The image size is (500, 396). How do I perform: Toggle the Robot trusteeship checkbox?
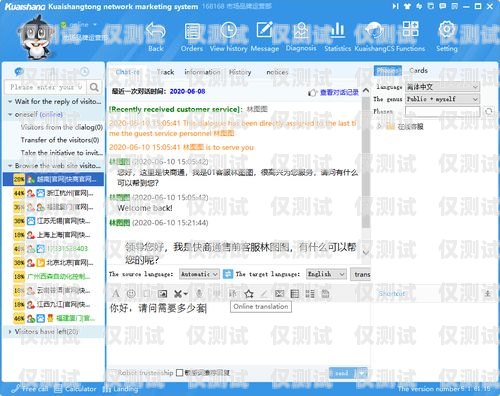pos(113,373)
